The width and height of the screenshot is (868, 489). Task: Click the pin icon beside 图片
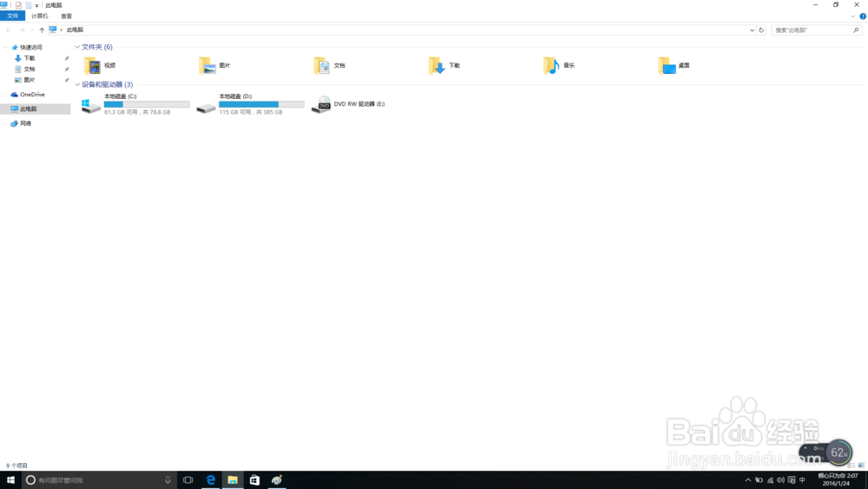click(67, 80)
